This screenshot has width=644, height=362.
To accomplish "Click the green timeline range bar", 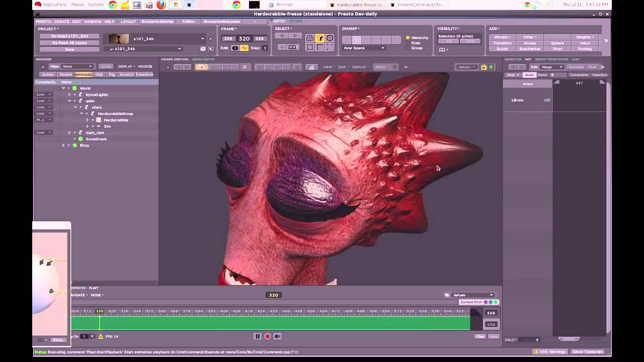I will (271, 322).
